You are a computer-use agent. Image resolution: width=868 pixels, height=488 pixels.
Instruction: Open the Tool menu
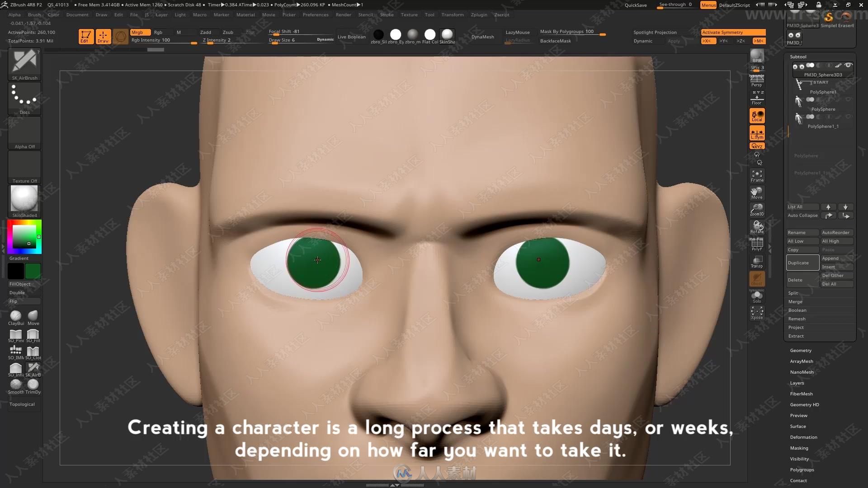[x=429, y=14]
